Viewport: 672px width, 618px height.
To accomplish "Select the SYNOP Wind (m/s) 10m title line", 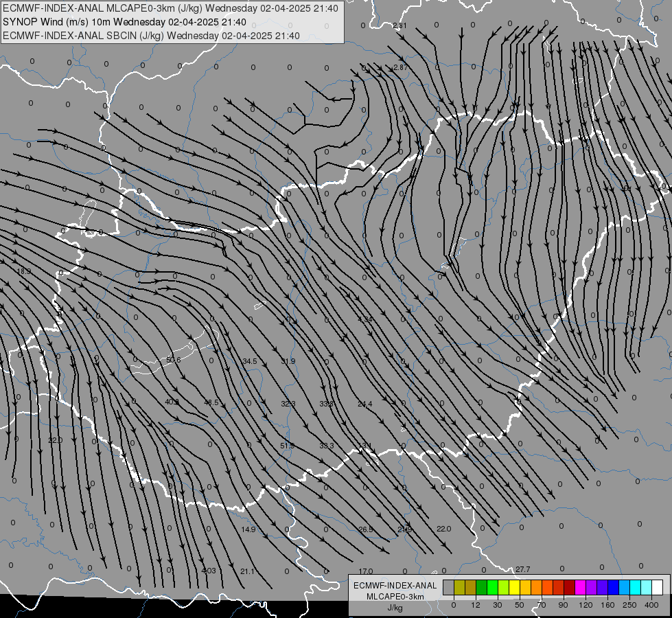I will tap(124, 22).
